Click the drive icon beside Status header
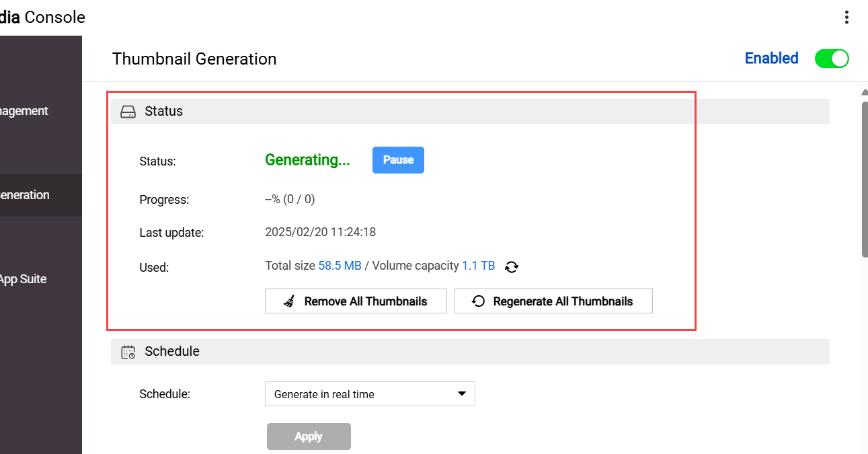Viewport: 868px width, 454px height. pyautogui.click(x=128, y=112)
